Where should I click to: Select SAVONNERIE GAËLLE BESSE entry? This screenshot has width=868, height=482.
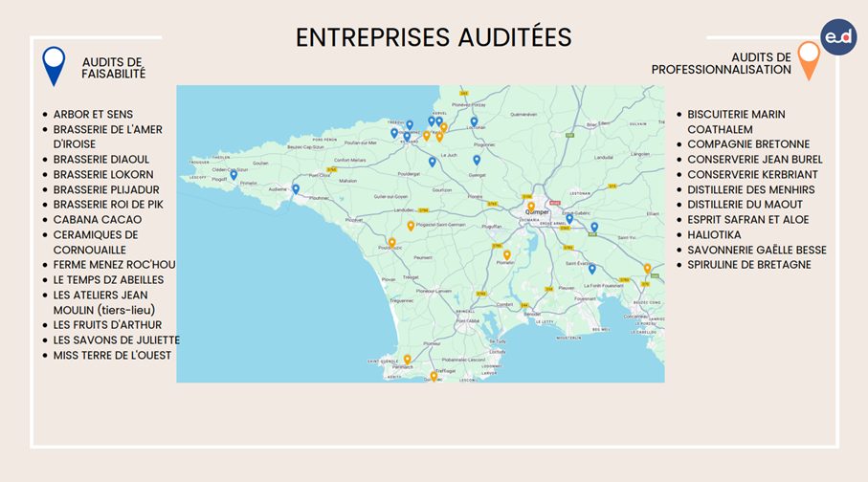[757, 251]
